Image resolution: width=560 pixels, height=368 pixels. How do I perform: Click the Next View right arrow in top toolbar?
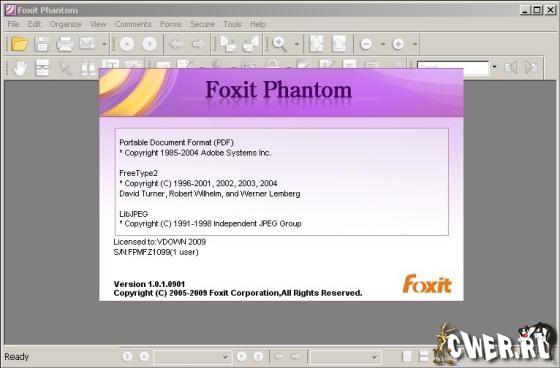point(199,44)
